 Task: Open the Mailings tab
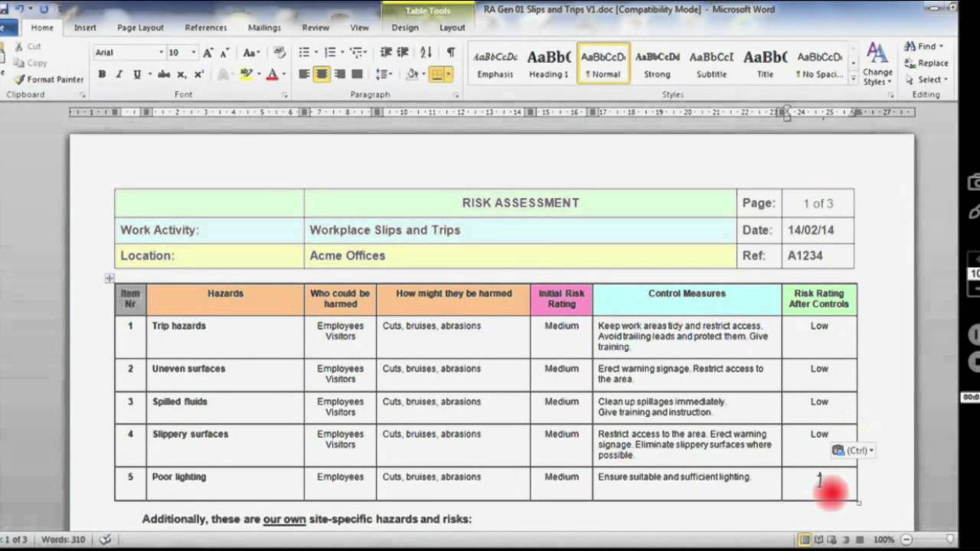point(264,28)
